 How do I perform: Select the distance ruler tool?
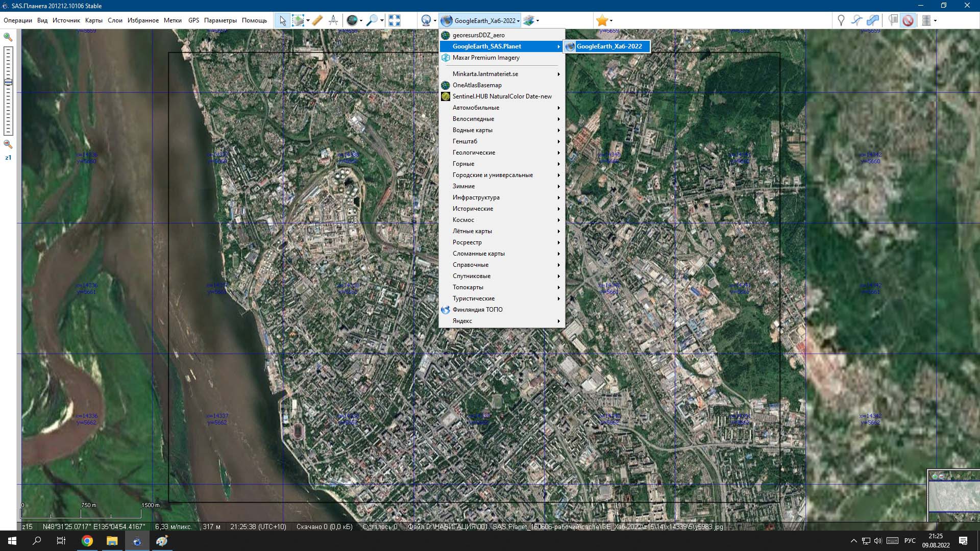317,20
